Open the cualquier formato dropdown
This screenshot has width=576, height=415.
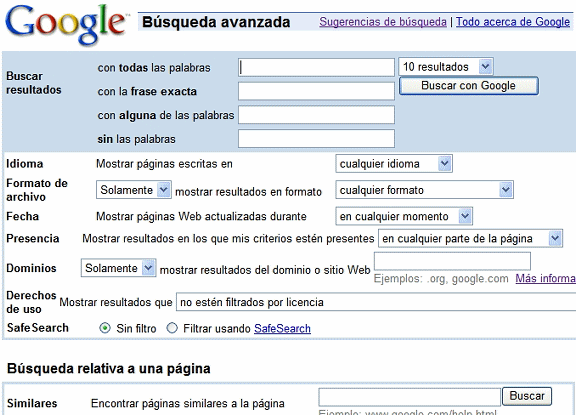(x=424, y=190)
